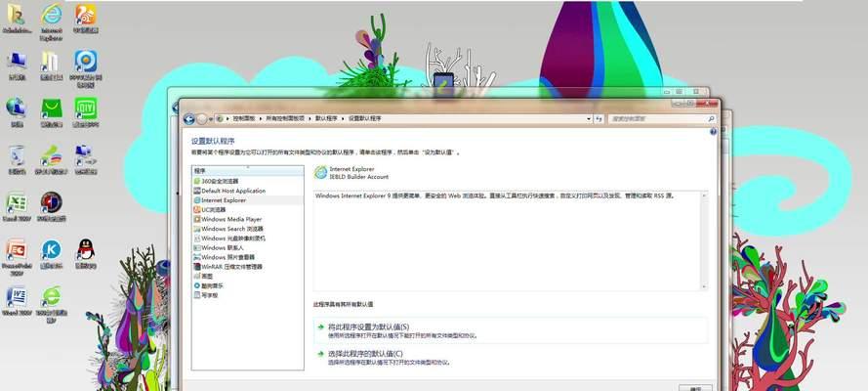The width and height of the screenshot is (868, 391).
Task: Click 选择此程序的默认值(C) link
Action: tap(365, 353)
